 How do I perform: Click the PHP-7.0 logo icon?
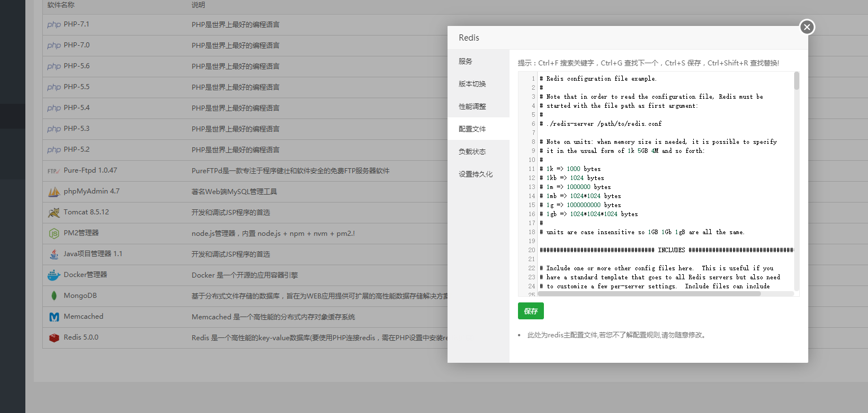(x=54, y=45)
